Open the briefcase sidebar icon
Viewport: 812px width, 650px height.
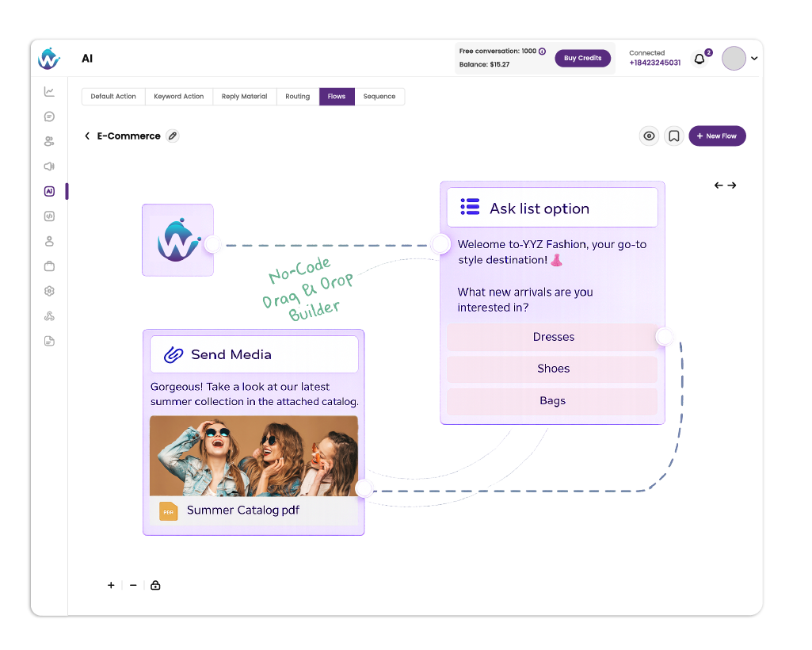click(49, 266)
